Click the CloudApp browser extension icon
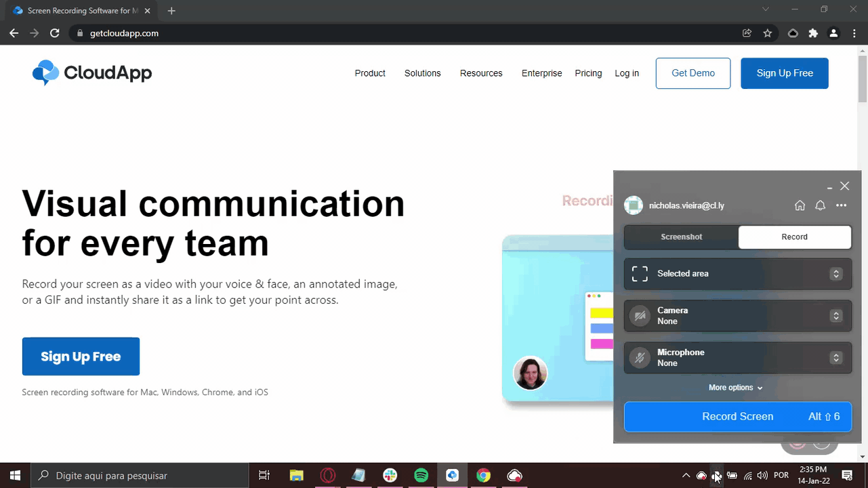The height and width of the screenshot is (488, 868). (x=793, y=33)
